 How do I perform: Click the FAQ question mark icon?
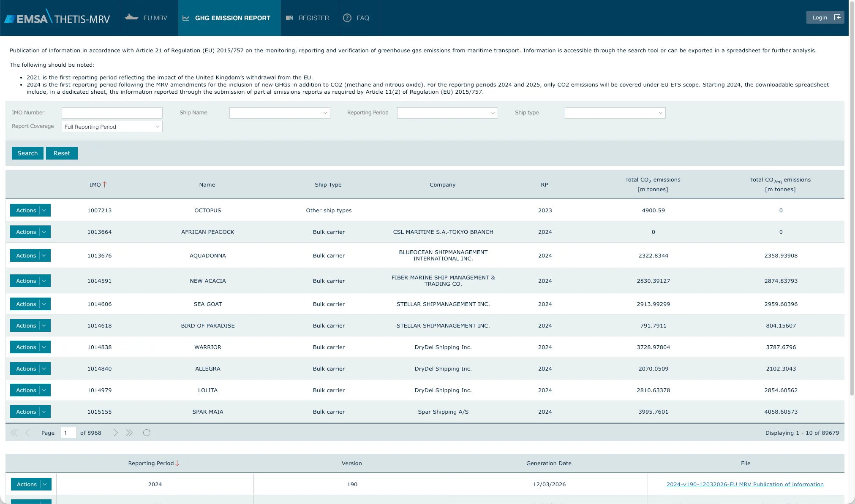(347, 18)
